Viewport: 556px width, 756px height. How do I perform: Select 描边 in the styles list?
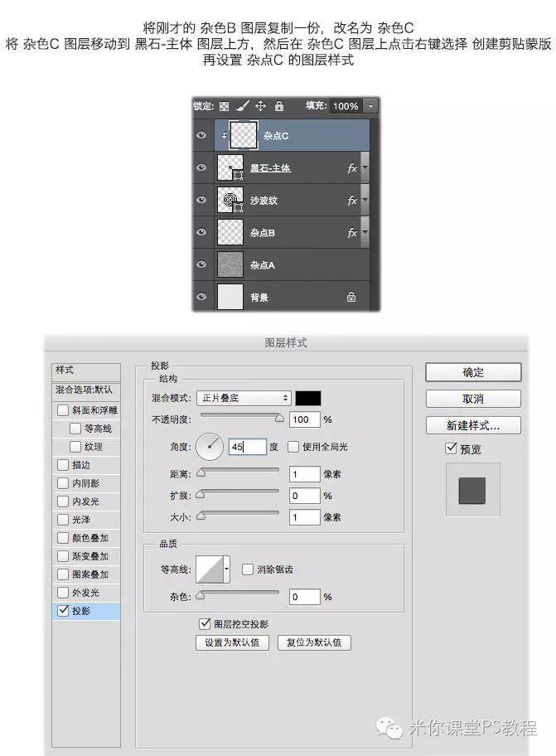click(63, 465)
